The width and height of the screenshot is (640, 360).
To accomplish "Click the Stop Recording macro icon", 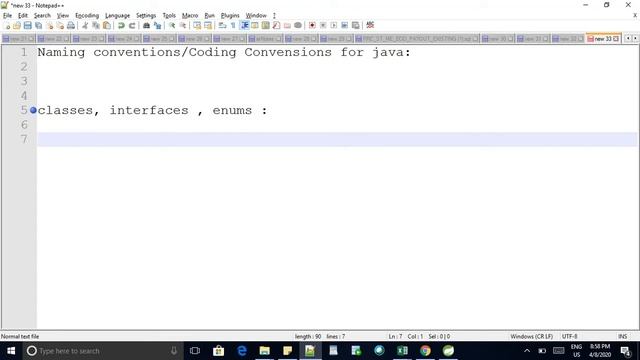I will tap(323, 25).
